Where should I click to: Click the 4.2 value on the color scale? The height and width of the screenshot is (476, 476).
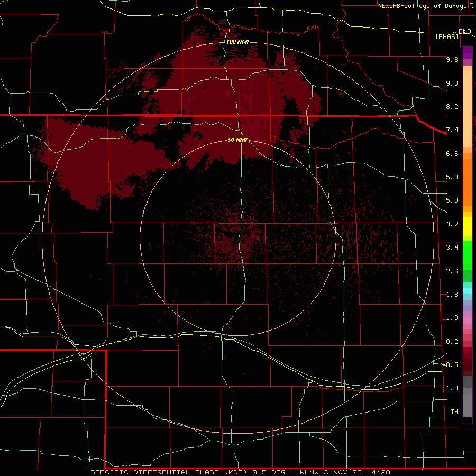[x=452, y=224]
